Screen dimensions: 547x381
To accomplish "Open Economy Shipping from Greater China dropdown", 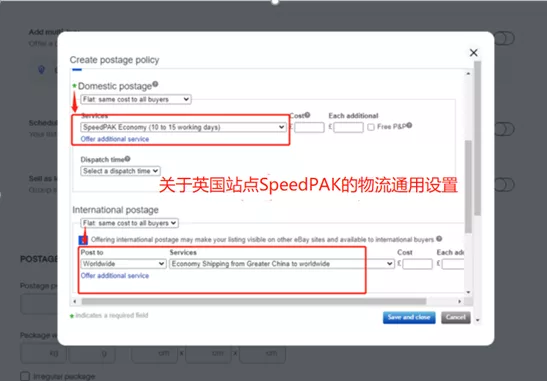I will tap(282, 264).
